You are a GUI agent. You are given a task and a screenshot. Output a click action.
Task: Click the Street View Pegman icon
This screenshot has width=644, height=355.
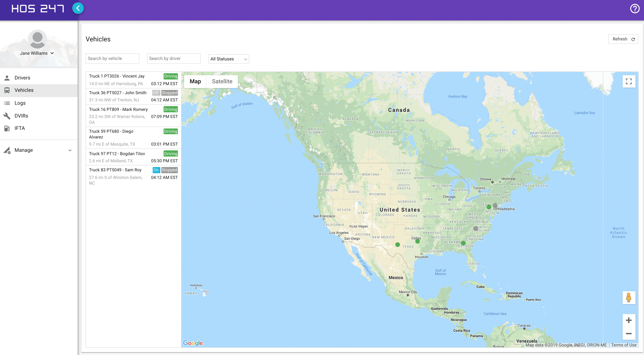coord(629,297)
